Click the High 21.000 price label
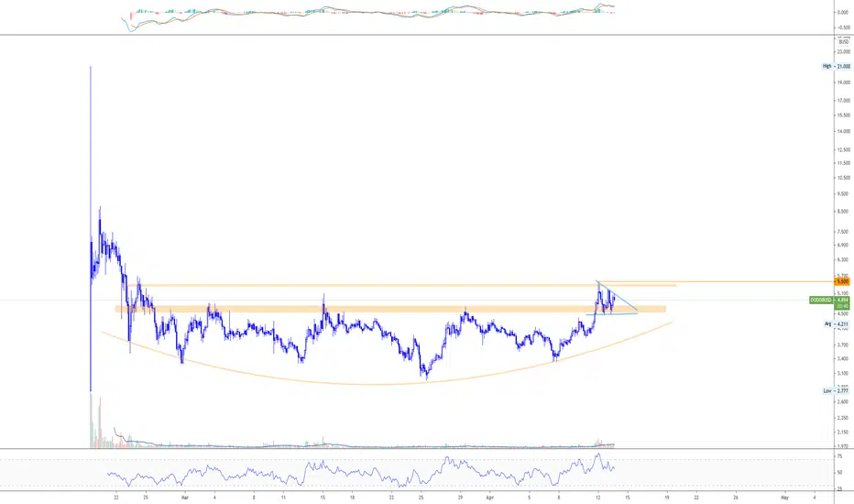Image resolution: width=854 pixels, height=504 pixels. tap(836, 66)
